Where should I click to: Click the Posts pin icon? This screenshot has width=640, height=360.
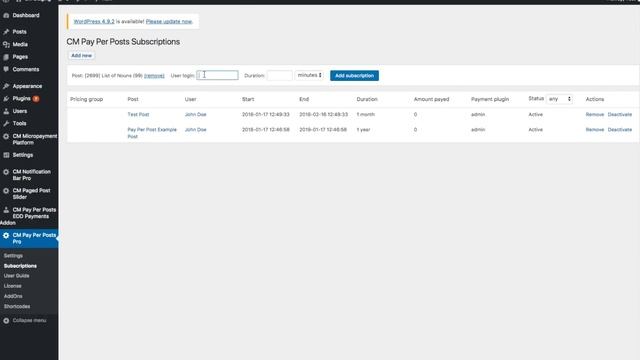6,32
